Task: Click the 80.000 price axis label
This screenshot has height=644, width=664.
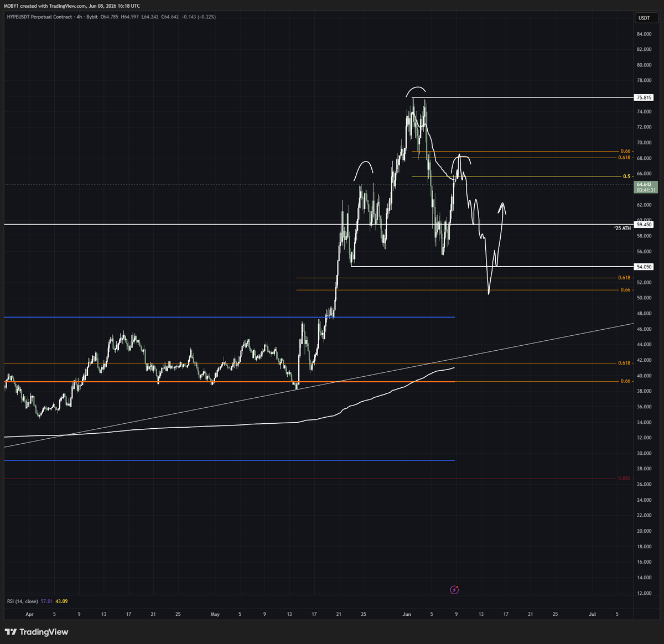Action: click(644, 65)
